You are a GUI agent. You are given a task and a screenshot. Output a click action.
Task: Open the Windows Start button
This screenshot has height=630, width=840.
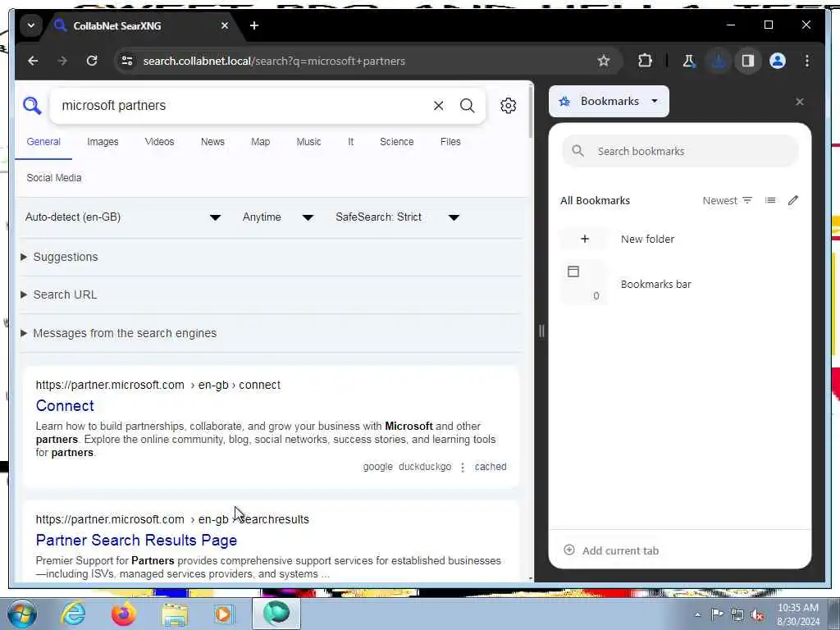point(21,614)
